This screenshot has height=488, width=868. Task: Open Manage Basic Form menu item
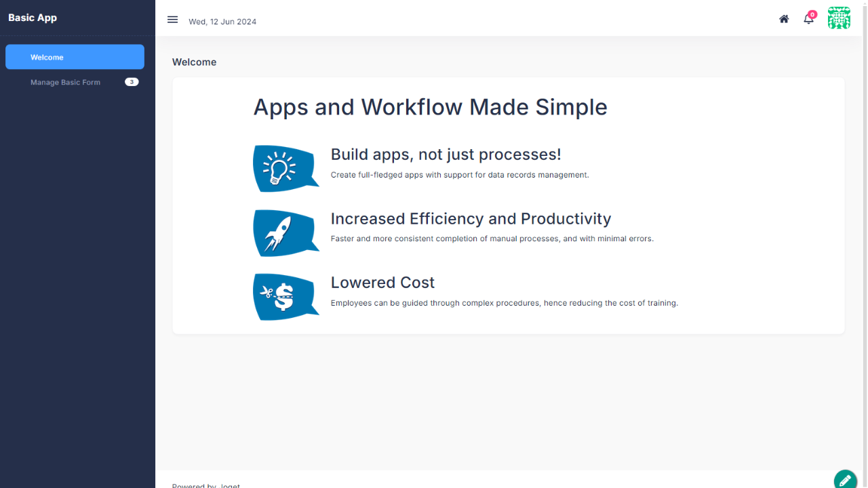coord(65,82)
